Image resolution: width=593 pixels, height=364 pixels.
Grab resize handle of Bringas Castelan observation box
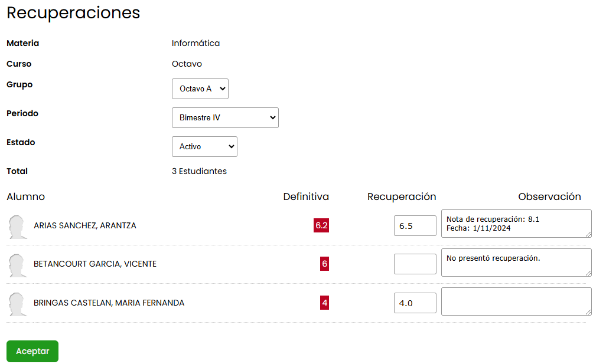[x=588, y=312]
